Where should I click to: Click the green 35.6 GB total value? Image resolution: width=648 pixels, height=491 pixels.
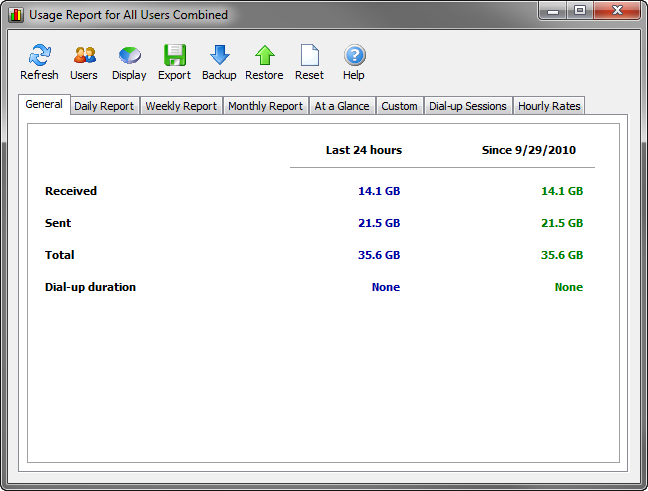click(562, 255)
